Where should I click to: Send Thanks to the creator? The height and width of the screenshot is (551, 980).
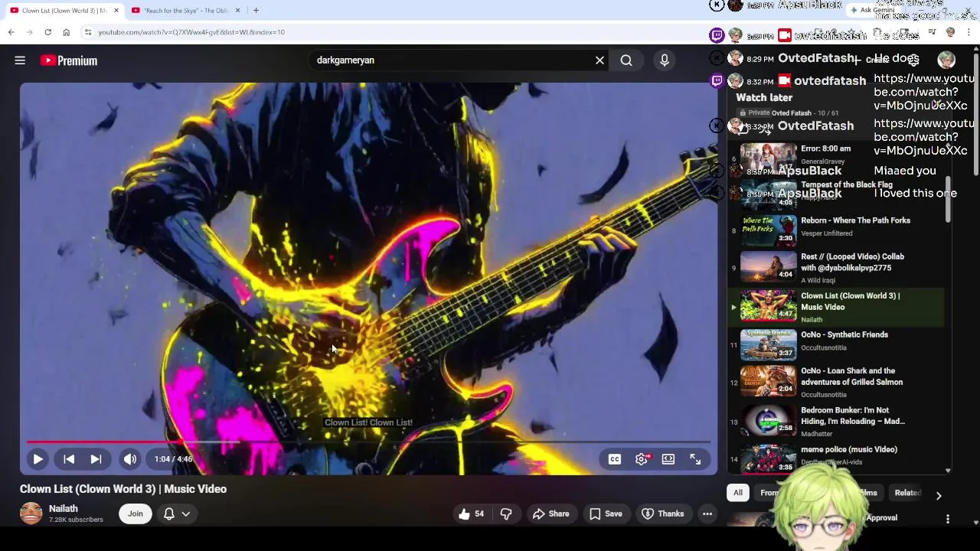click(x=663, y=514)
